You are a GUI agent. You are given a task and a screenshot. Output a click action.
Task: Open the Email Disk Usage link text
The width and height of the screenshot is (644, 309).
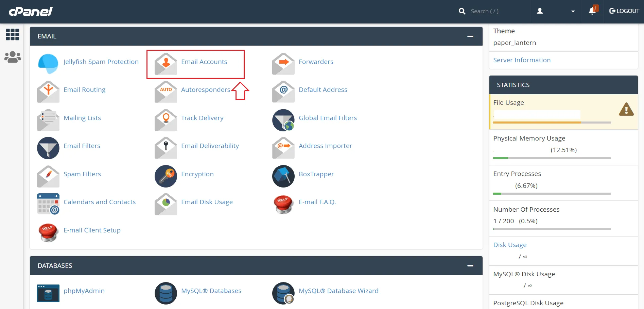click(x=207, y=202)
